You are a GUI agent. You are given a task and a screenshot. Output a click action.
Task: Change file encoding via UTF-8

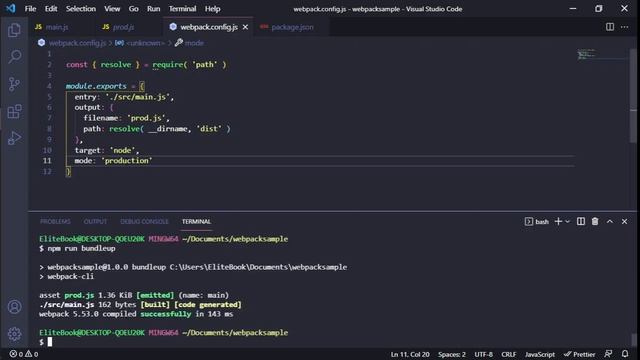[x=483, y=354]
